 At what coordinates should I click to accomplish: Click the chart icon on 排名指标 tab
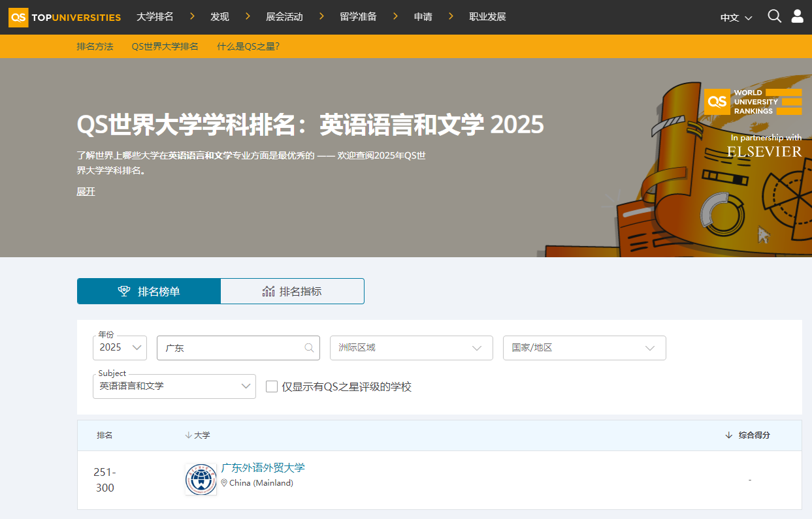click(268, 291)
